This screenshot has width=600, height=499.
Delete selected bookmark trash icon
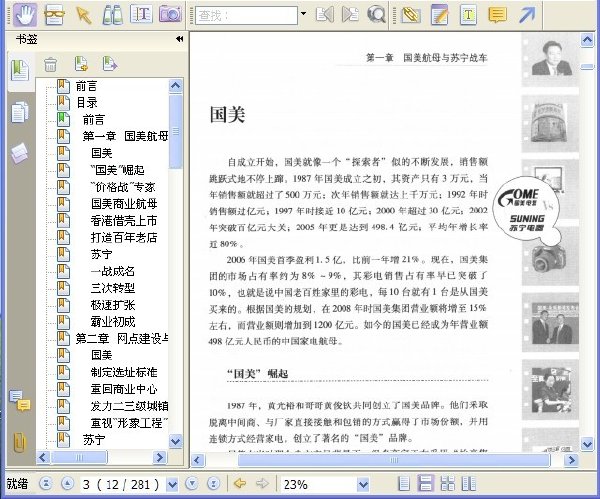pos(50,64)
